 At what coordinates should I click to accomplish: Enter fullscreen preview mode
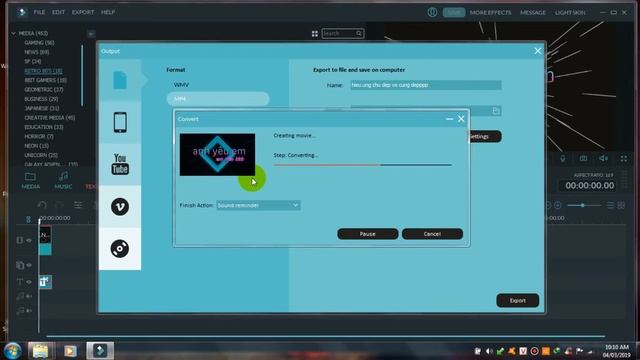click(624, 158)
